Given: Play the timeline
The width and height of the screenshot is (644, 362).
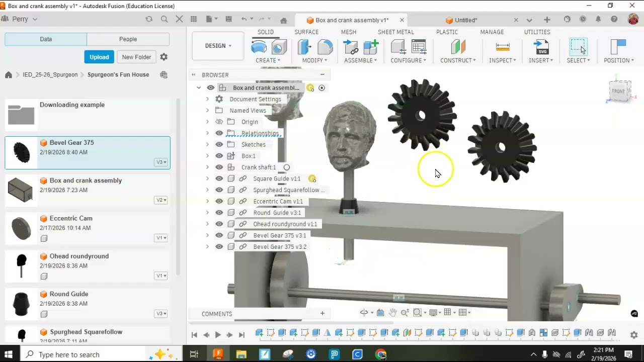Looking at the screenshot, I should pos(218,335).
